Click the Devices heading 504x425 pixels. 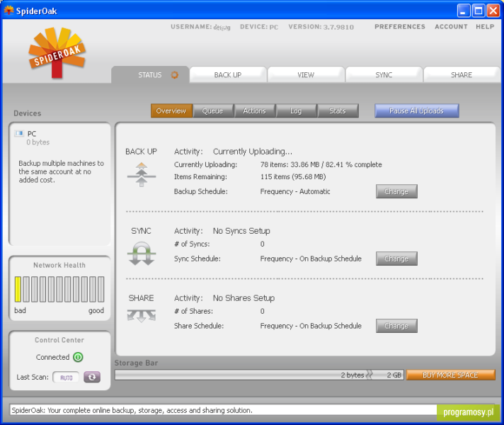(28, 113)
